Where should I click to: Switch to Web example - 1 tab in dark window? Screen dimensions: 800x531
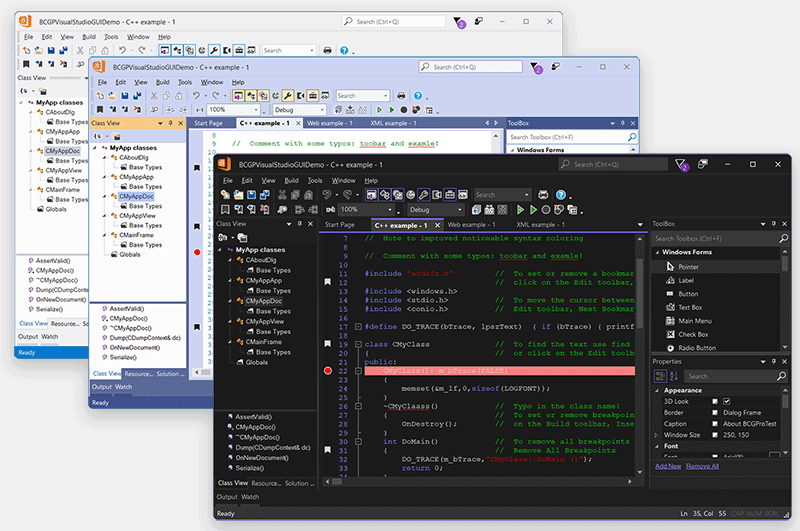(471, 224)
